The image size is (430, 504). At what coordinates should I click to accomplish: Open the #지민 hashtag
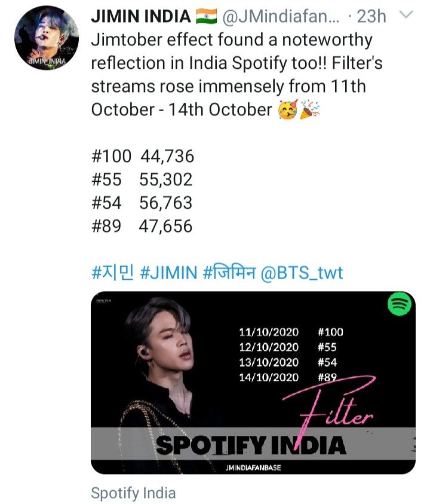112,272
